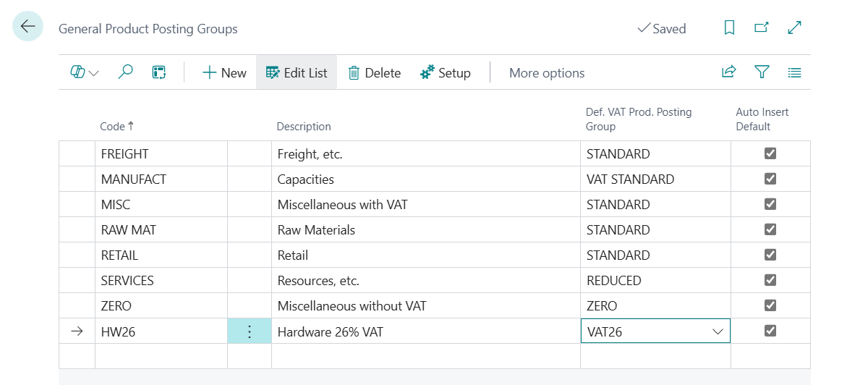Click the share icon
Screen dimensions: 868x385
[x=728, y=72]
